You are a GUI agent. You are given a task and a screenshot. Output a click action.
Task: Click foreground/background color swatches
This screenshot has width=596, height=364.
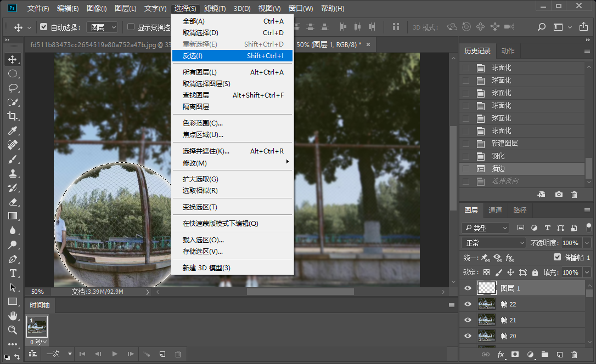[7, 357]
